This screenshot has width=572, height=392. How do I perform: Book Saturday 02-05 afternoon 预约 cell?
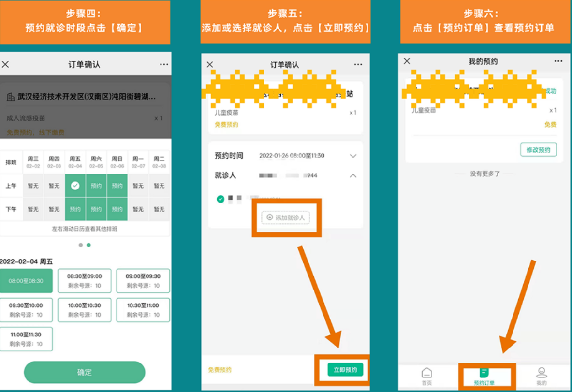pyautogui.click(x=96, y=209)
